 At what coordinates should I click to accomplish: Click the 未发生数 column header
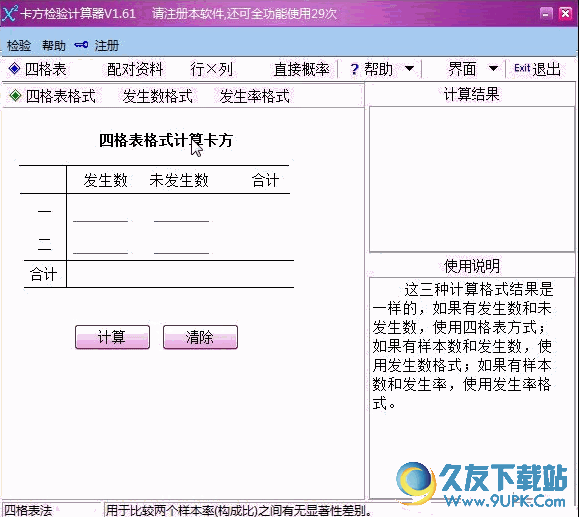pyautogui.click(x=179, y=180)
